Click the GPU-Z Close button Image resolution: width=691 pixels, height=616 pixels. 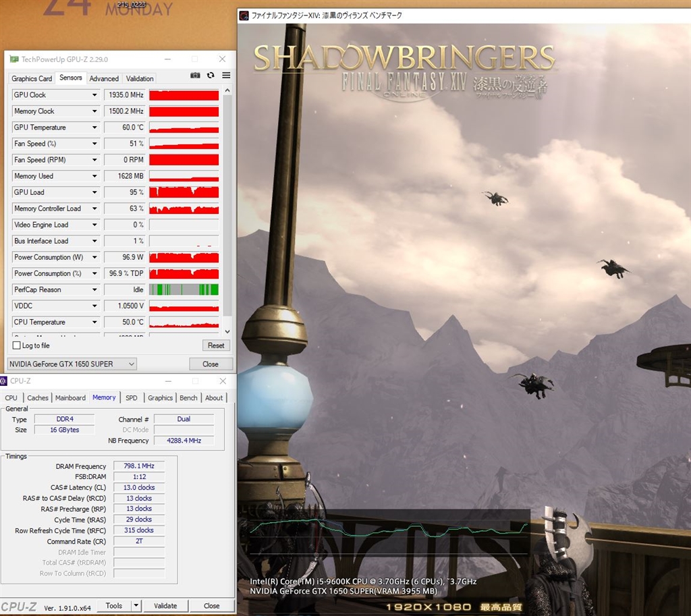tap(211, 364)
